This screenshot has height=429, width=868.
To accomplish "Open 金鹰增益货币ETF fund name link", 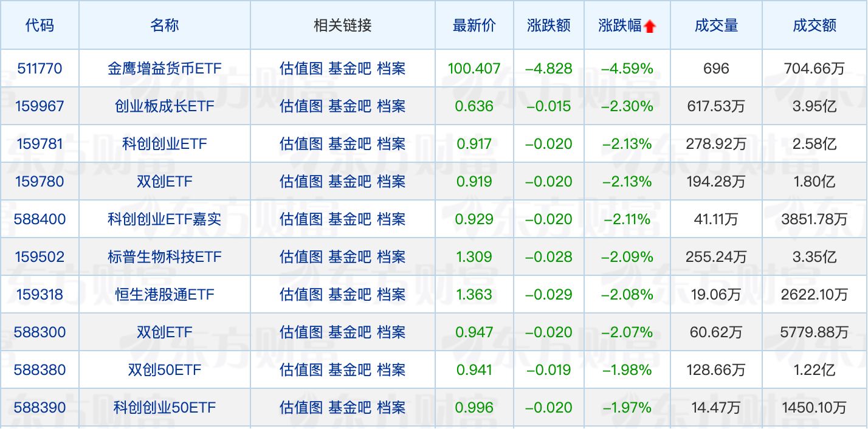I will tap(164, 69).
